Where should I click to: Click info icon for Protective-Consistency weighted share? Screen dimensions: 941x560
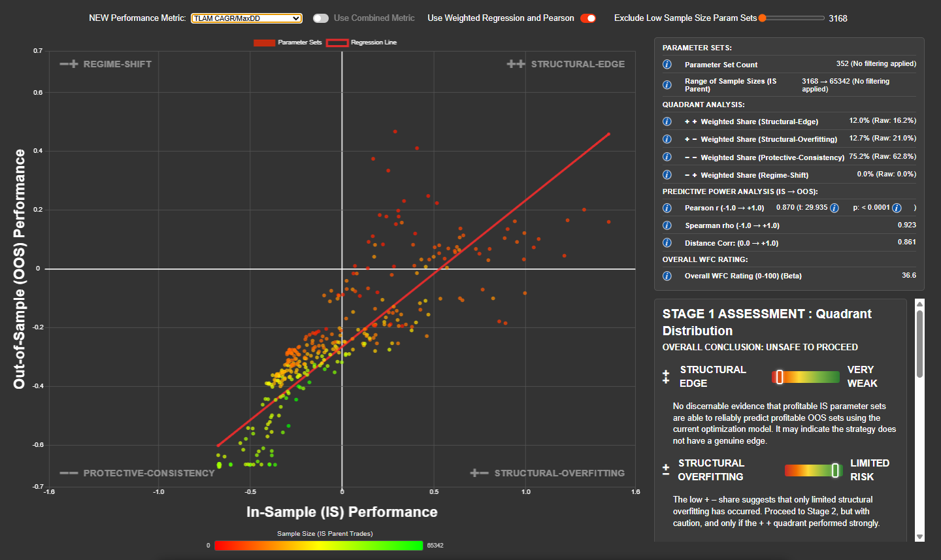(x=667, y=157)
